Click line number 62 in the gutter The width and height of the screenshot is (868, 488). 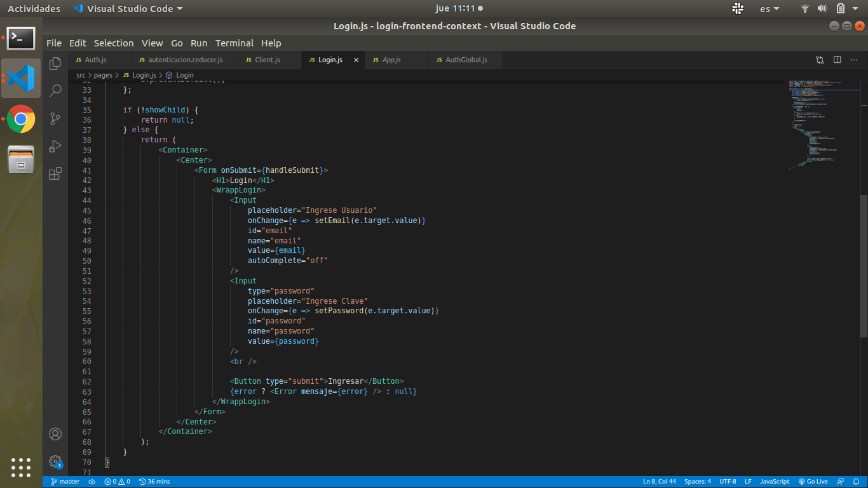[x=86, y=381]
